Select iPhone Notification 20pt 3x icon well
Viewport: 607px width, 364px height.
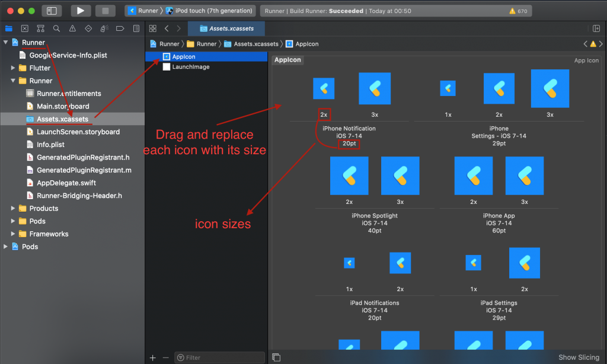[x=375, y=89]
